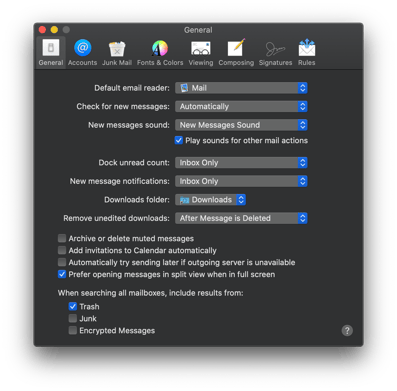The image size is (397, 391).
Task: Open the Check for new messages dropdown
Action: 241,106
